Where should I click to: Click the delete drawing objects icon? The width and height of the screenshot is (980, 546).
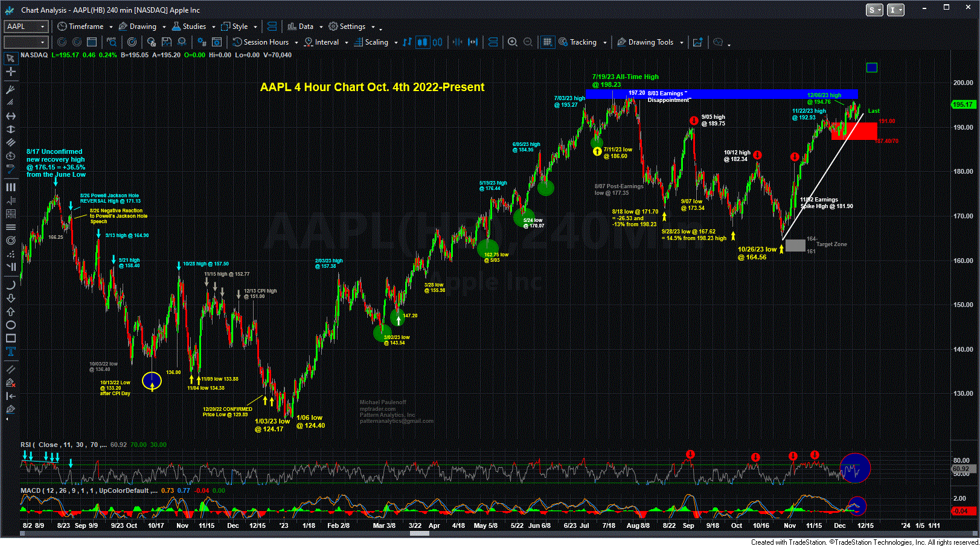tap(10, 383)
